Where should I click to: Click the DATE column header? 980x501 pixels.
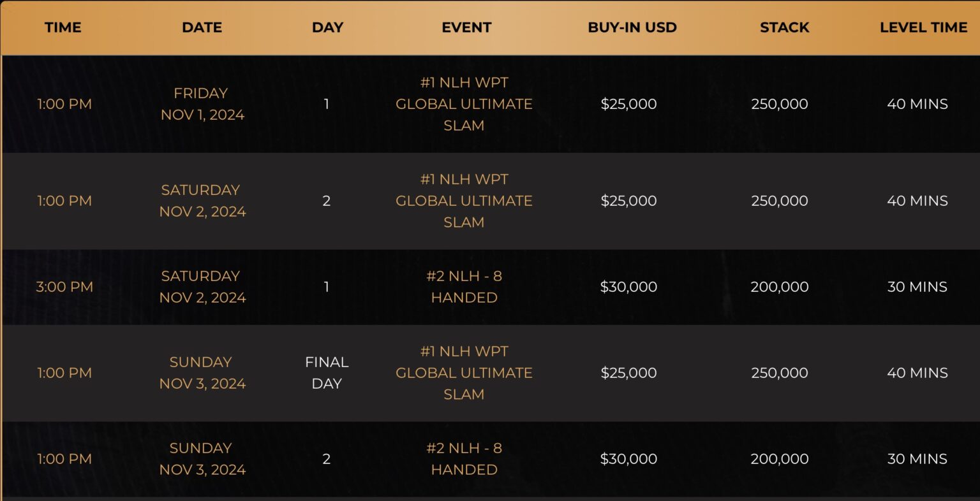tap(202, 27)
